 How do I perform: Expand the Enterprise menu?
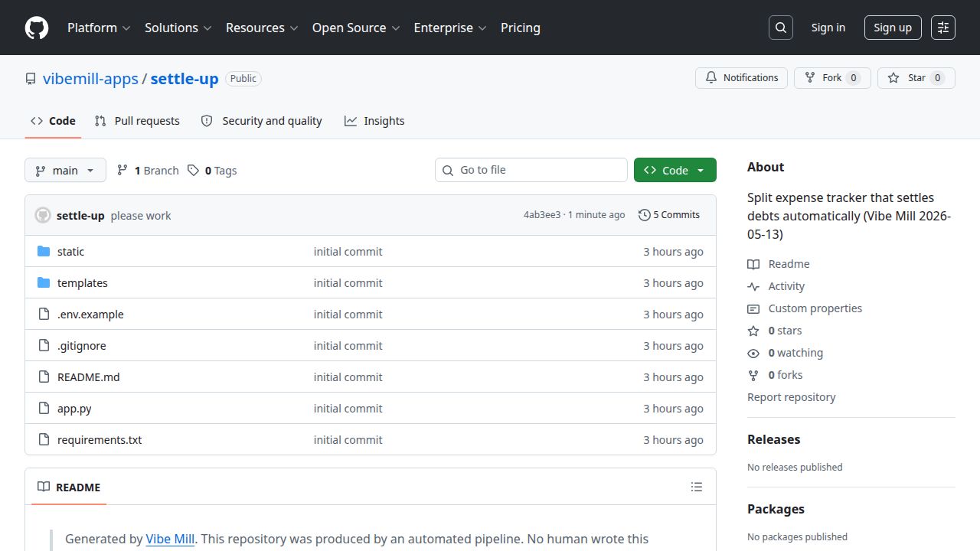450,28
